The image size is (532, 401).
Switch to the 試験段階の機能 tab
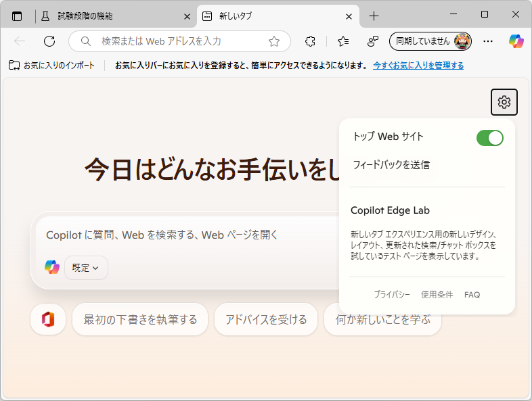pos(114,16)
